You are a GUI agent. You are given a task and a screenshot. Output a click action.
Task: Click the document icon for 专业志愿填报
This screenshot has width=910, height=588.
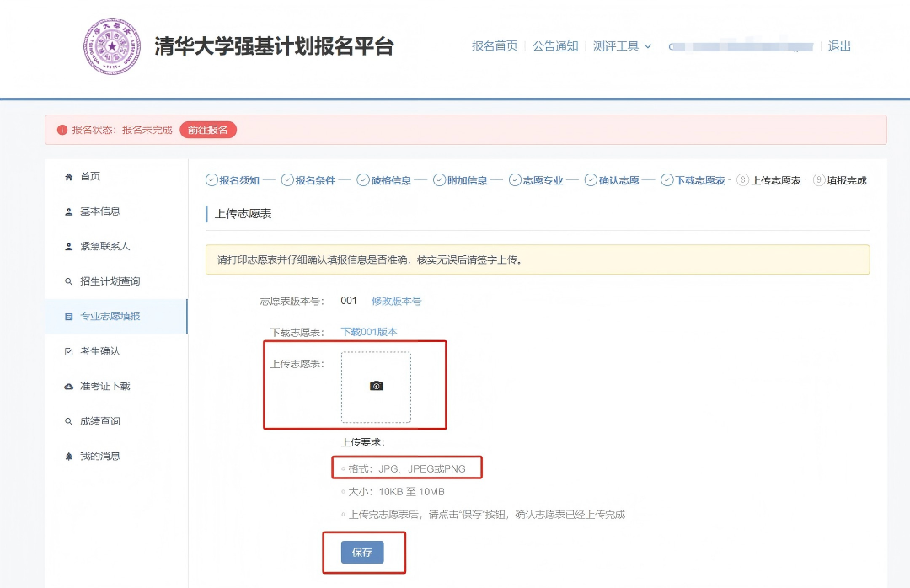click(x=71, y=316)
